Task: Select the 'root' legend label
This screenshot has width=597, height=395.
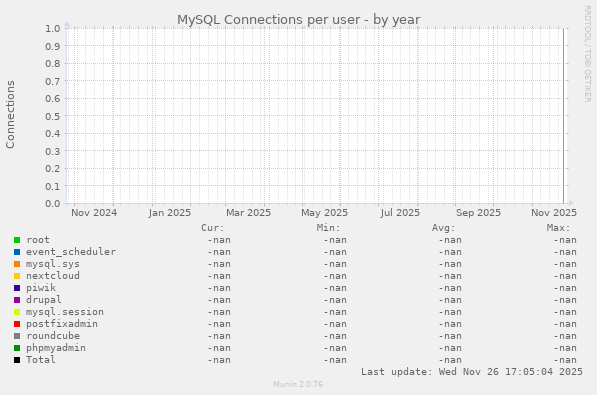Action: (x=38, y=240)
